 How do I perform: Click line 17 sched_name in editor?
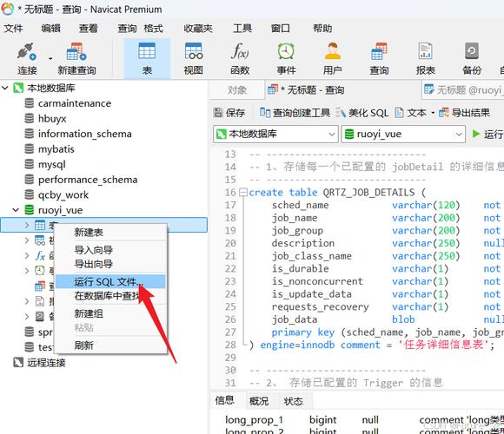click(300, 205)
